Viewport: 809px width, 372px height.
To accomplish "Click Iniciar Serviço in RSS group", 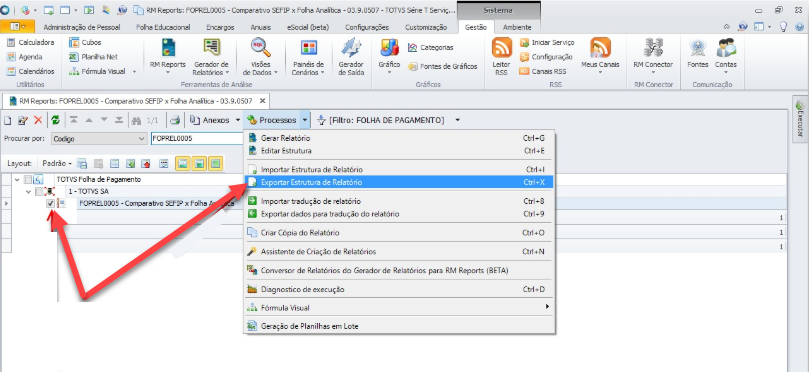I will pyautogui.click(x=547, y=43).
